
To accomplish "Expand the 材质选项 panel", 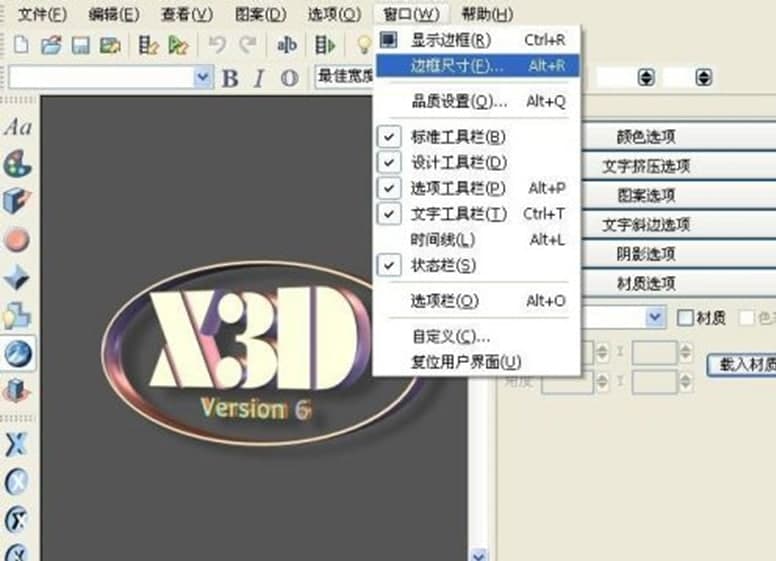I will 679,283.
